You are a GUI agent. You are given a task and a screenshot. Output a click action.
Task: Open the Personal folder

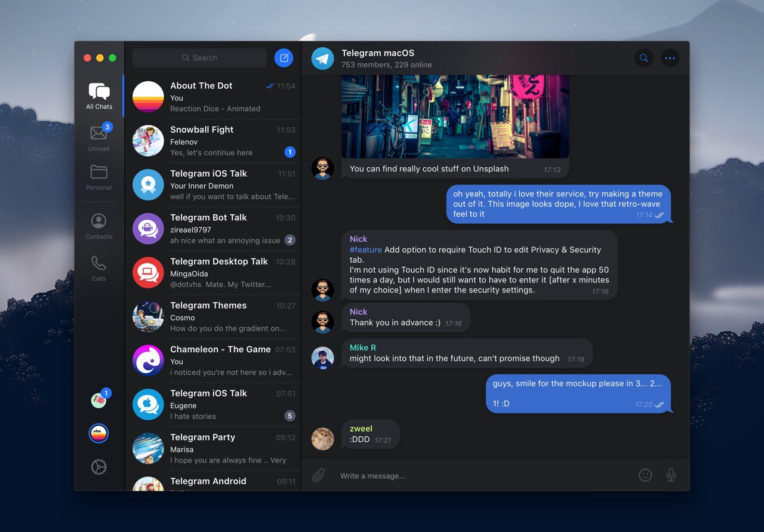[99, 177]
